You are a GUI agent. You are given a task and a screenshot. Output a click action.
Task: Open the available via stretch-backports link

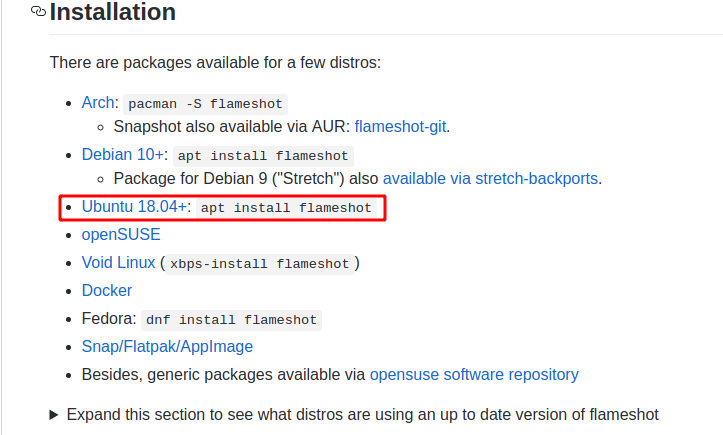click(490, 179)
